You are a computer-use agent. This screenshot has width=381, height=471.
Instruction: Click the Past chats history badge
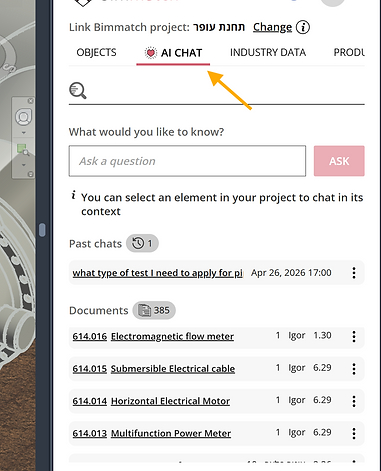tap(142, 243)
